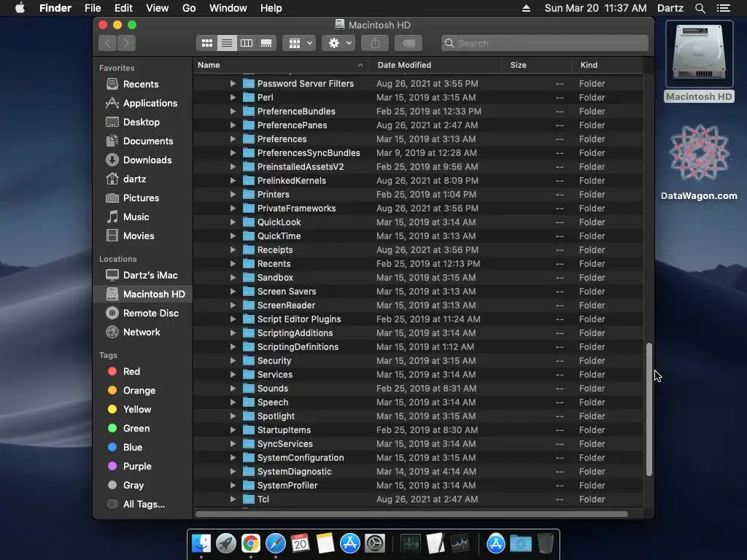
Task: Open Spotlight search in menu bar
Action: (x=700, y=8)
